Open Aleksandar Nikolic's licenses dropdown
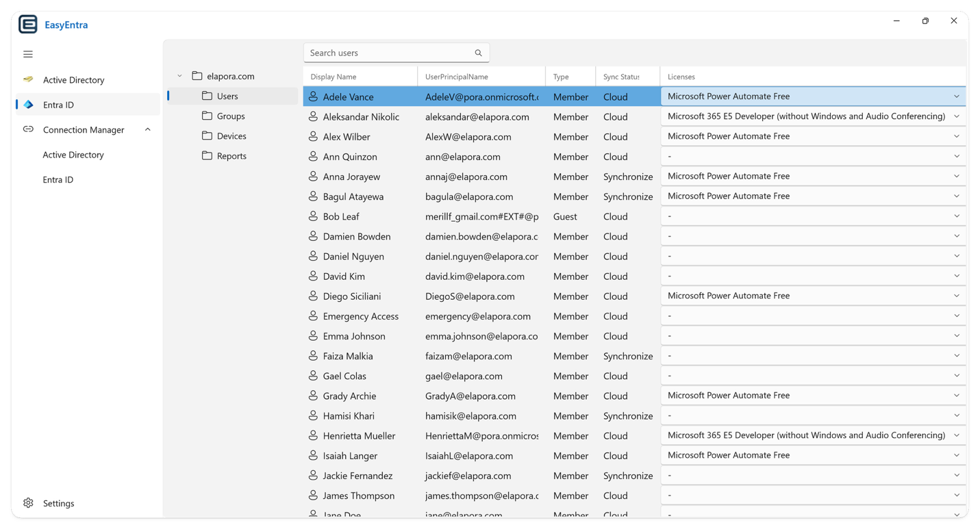Viewport: 980px width, 529px height. (x=813, y=116)
